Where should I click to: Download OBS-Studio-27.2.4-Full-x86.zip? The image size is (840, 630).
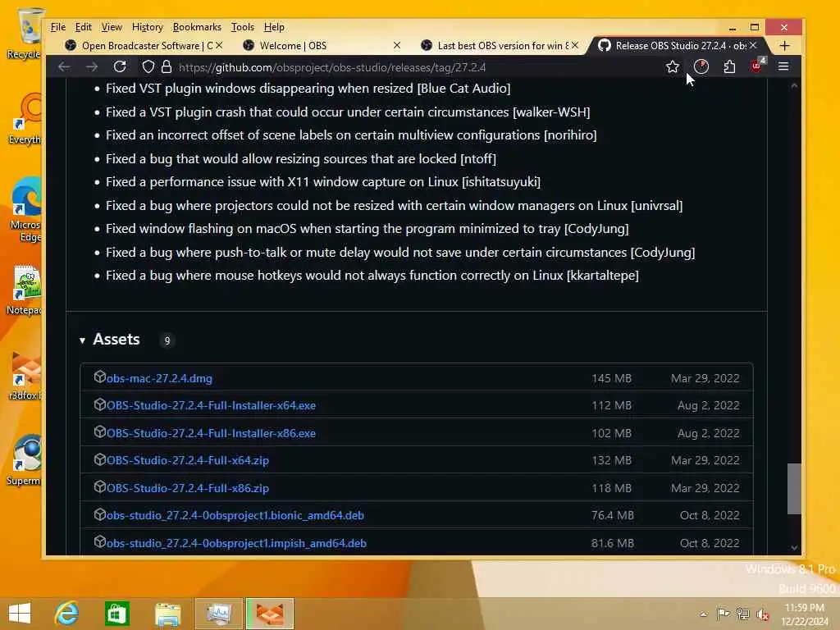tap(188, 488)
